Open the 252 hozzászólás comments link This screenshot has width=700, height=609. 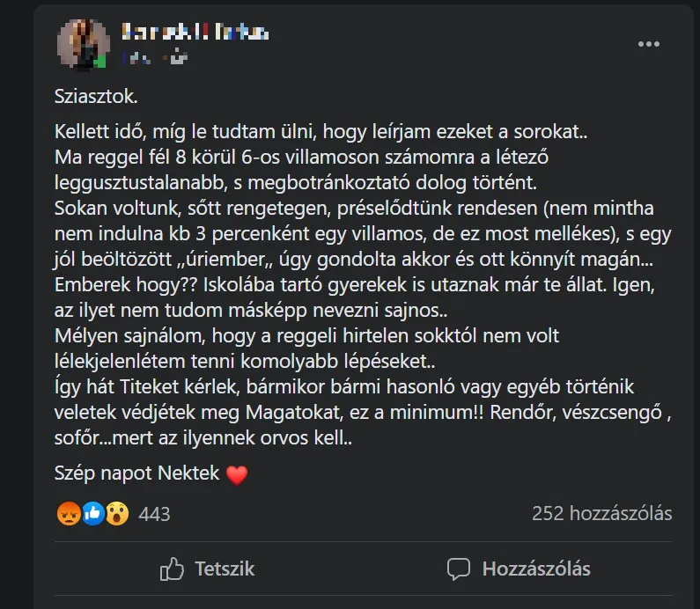601,513
